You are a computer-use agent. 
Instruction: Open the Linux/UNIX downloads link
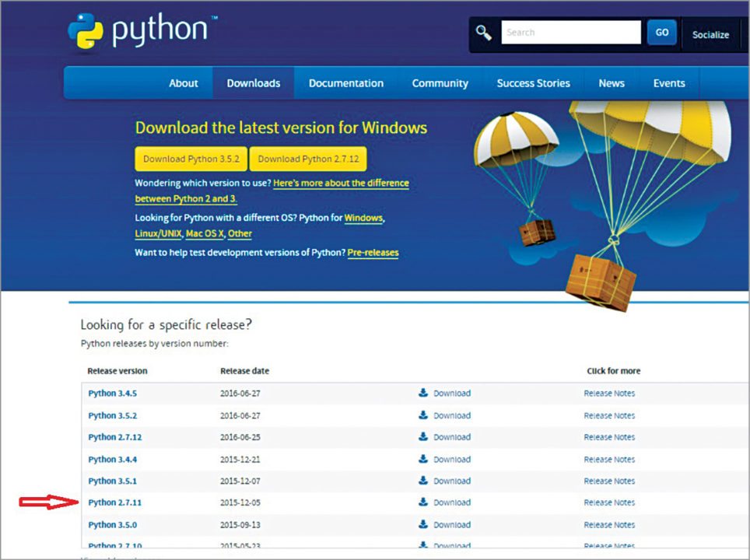coord(158,233)
